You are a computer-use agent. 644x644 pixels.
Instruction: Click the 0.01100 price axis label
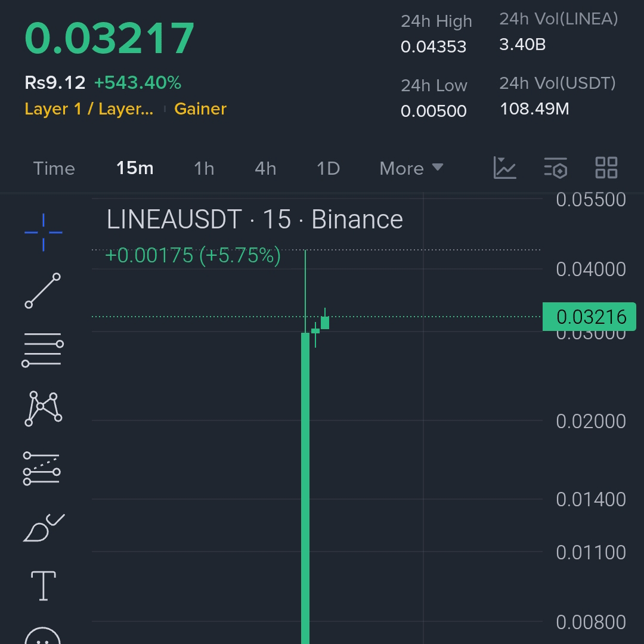591,552
